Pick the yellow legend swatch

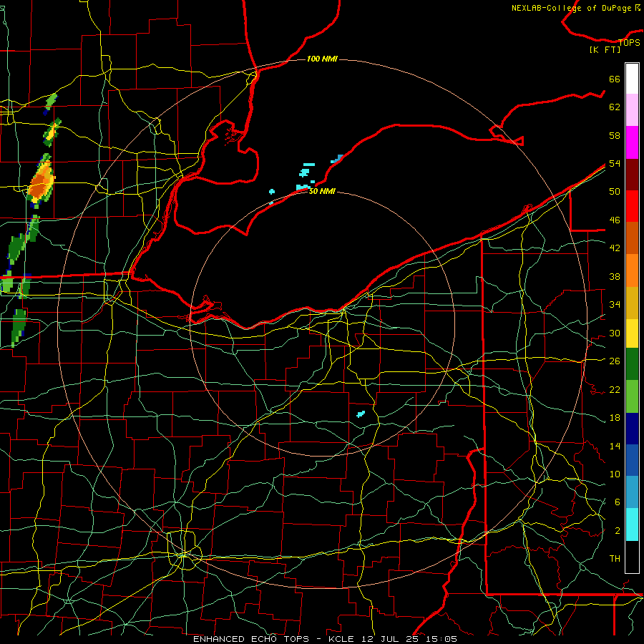tap(632, 333)
